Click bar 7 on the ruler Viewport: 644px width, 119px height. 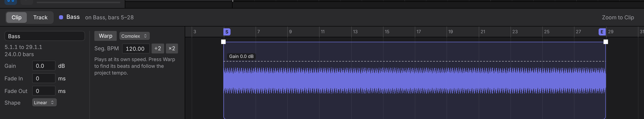[258, 32]
